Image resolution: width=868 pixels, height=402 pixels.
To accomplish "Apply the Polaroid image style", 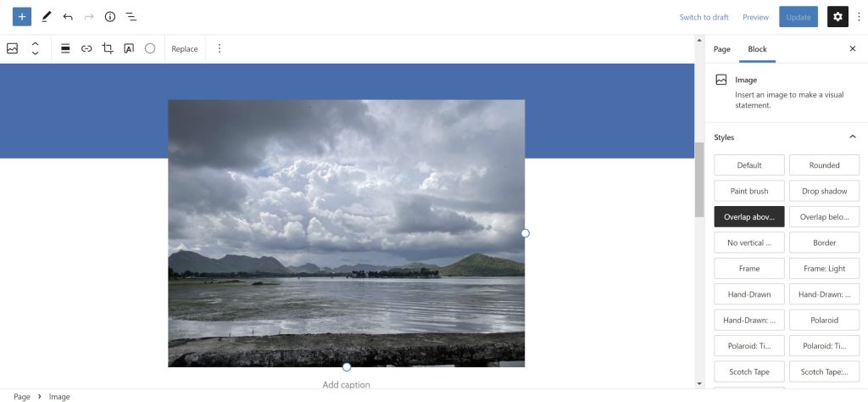I will coord(824,321).
